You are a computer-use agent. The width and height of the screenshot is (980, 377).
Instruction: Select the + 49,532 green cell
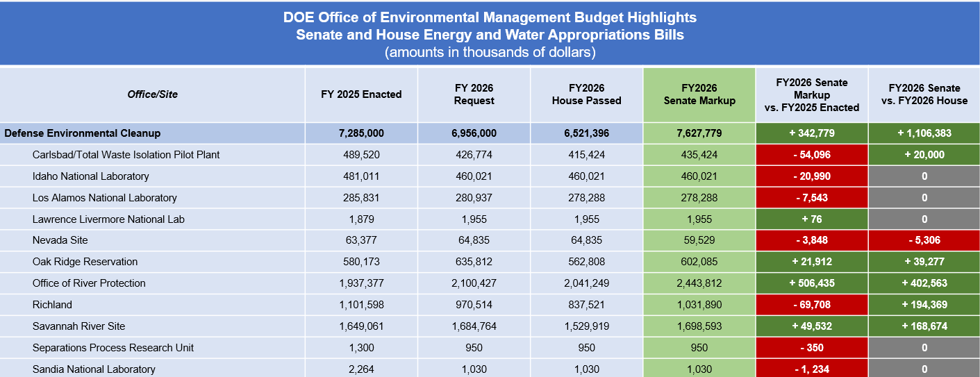click(812, 326)
